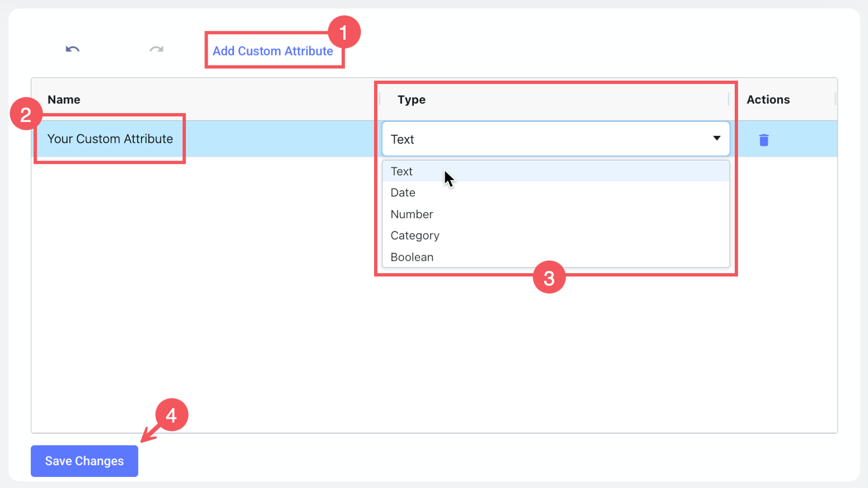This screenshot has height=488, width=868.
Task: Click the Name column header
Action: click(x=64, y=100)
